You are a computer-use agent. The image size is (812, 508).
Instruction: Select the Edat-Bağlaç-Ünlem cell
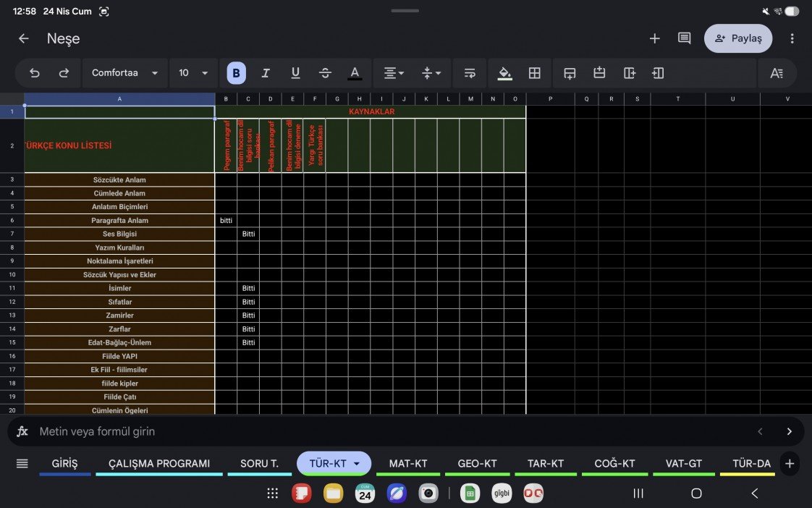pos(119,342)
